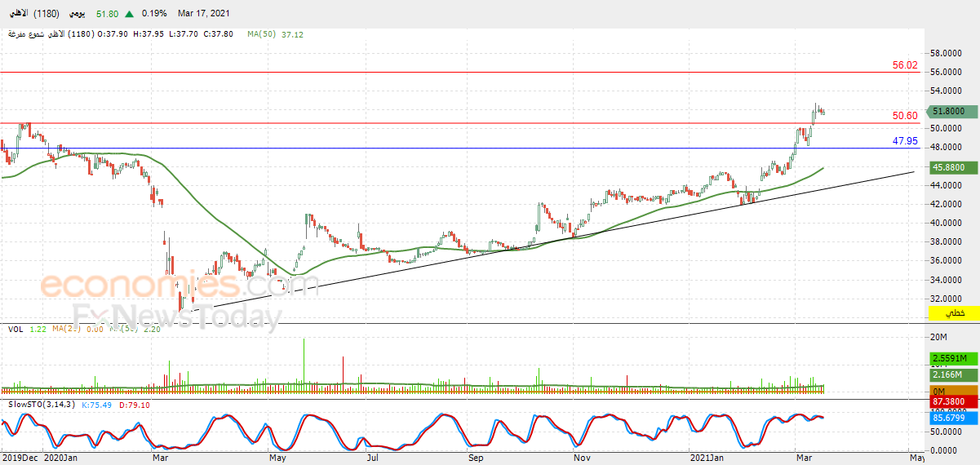Click the C:37.80 close price readout
This screenshot has width=980, height=465.
[x=218, y=34]
